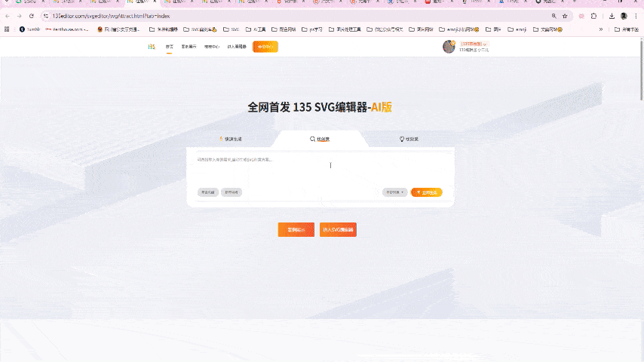The height and width of the screenshot is (362, 644).
Task: Open the gray dropdown beside the generate button
Action: [x=394, y=192]
